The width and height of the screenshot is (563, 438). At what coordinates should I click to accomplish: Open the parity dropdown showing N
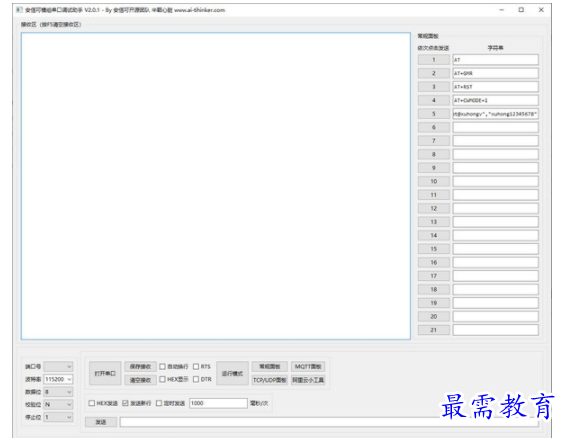click(x=58, y=405)
